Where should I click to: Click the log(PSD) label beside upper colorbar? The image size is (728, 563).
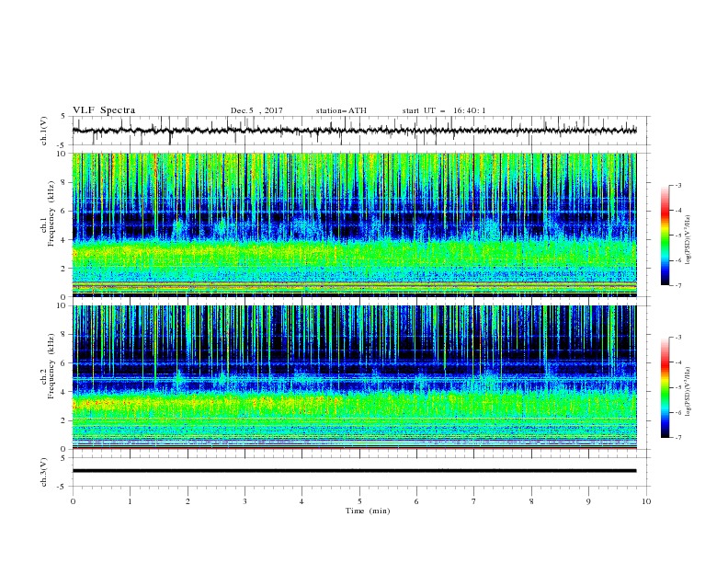[x=688, y=240]
